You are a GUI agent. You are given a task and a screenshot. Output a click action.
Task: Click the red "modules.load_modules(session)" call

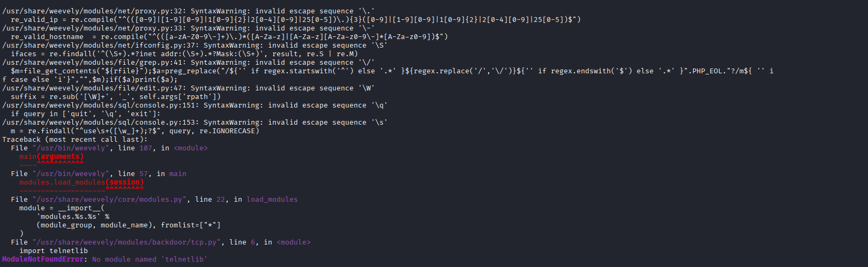coord(81,182)
